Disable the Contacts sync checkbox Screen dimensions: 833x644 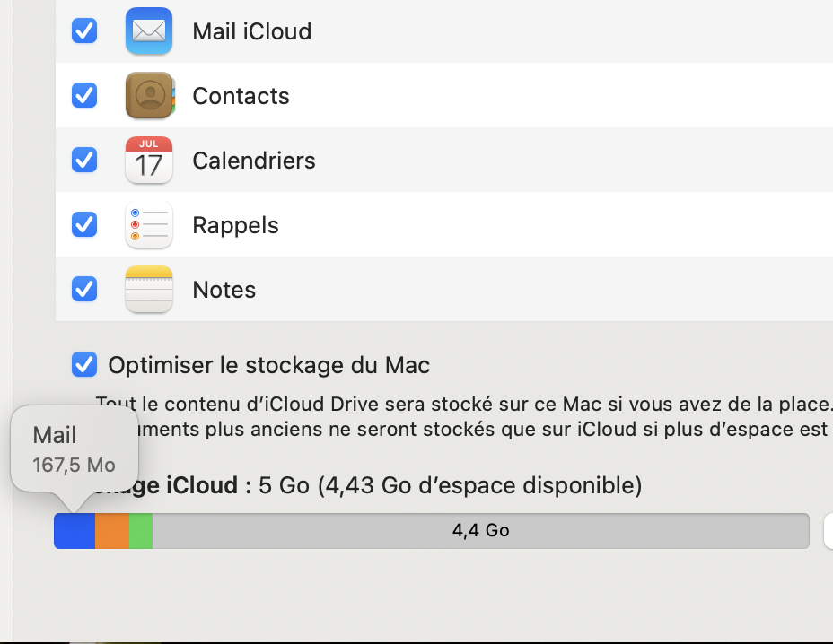point(84,96)
